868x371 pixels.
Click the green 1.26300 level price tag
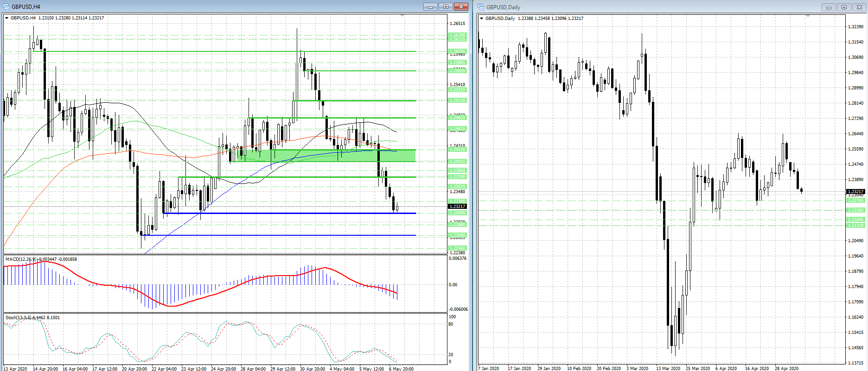point(457,35)
